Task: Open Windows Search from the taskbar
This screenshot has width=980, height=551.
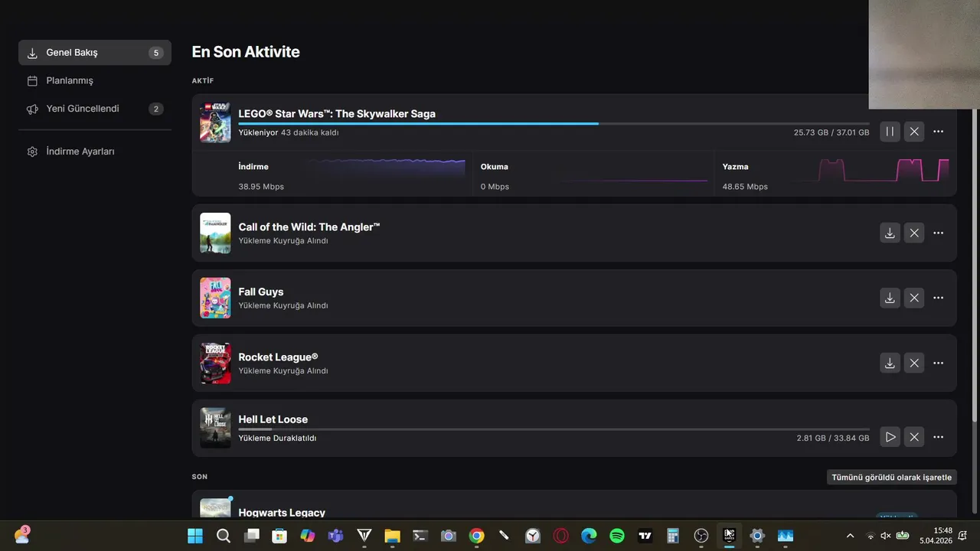Action: click(224, 536)
